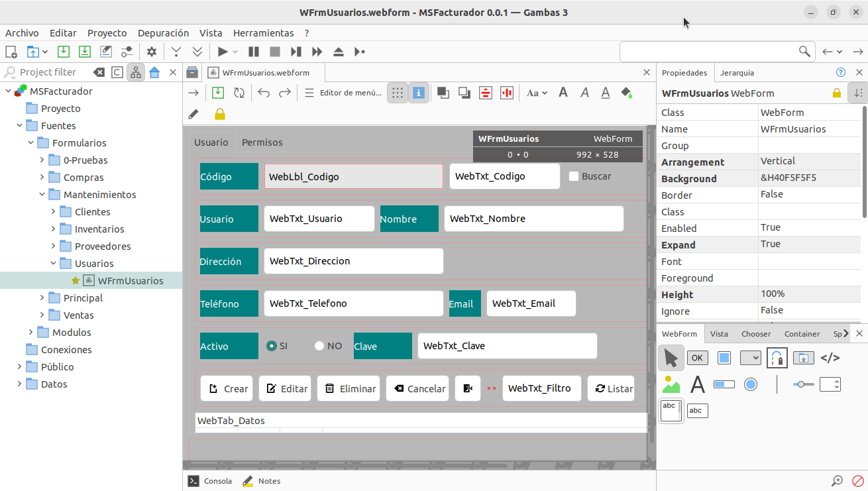
Task: Click the blue house icon in project panel
Action: (x=154, y=72)
